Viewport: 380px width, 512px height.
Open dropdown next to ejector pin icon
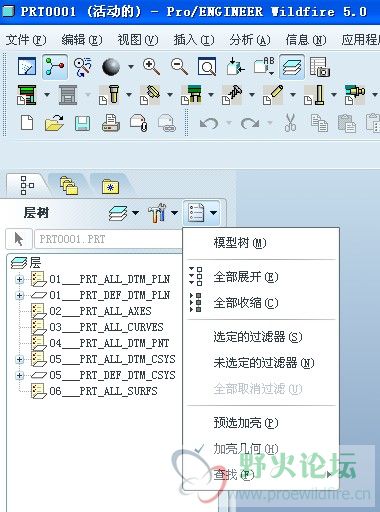tap(334, 95)
